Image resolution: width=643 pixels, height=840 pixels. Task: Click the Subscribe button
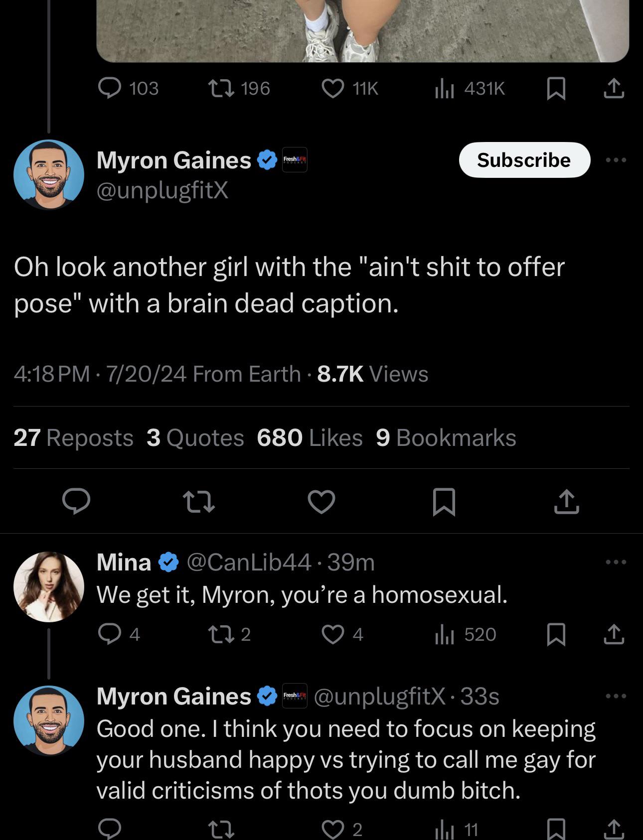click(524, 160)
